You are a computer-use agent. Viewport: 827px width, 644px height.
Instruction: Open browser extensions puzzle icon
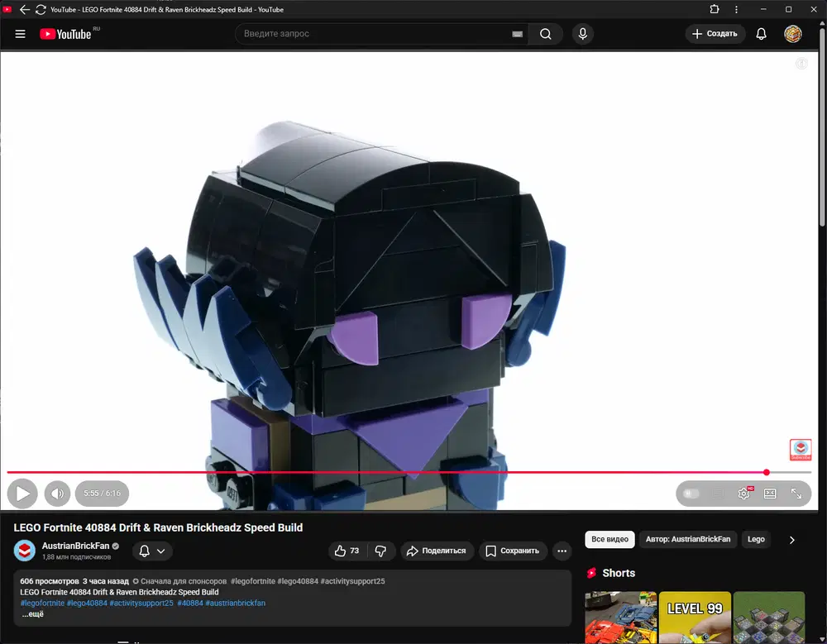point(715,9)
